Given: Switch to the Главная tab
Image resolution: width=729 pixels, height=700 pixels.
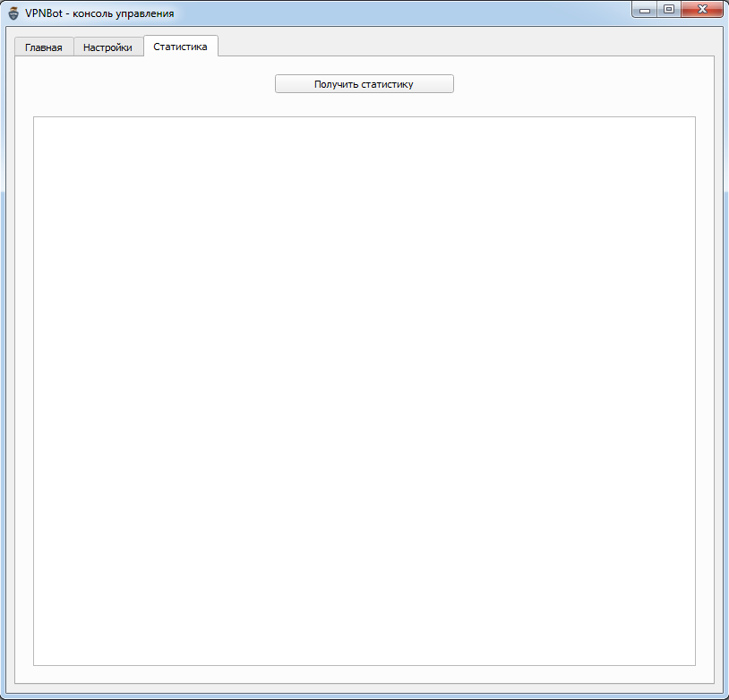Looking at the screenshot, I should coord(44,47).
